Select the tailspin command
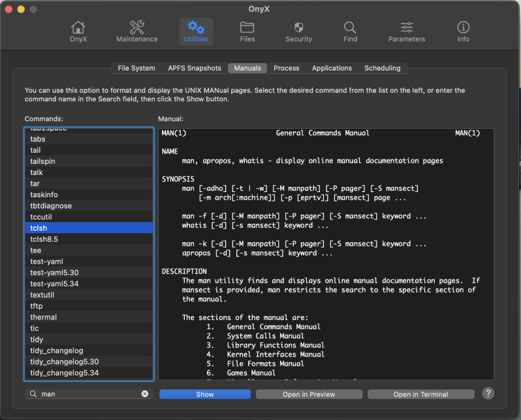The image size is (521, 420). pos(89,161)
